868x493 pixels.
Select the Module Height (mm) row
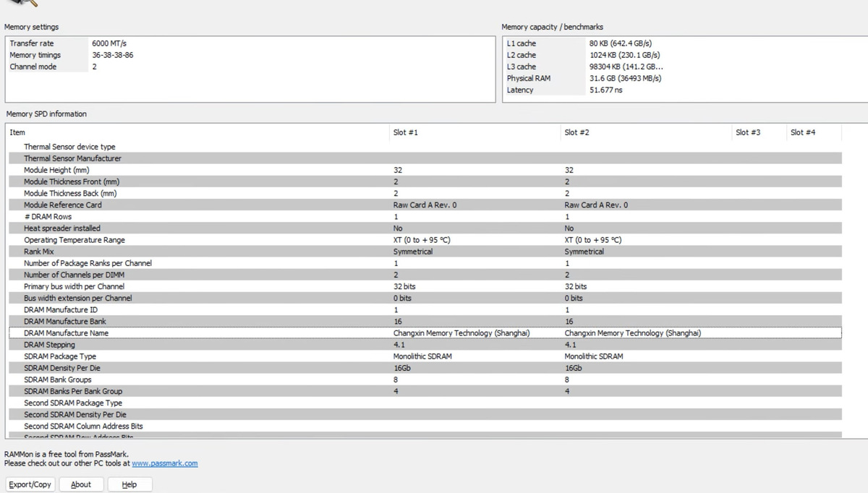click(424, 170)
